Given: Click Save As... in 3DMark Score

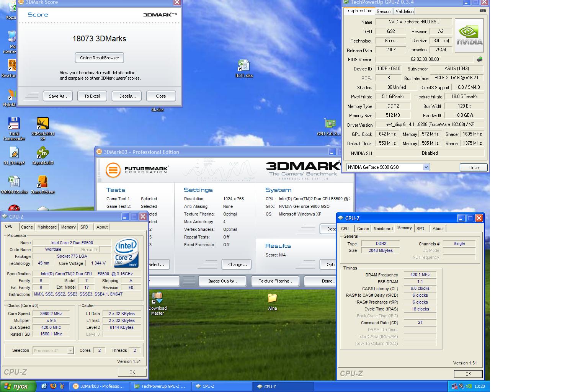Looking at the screenshot, I should pyautogui.click(x=58, y=96).
